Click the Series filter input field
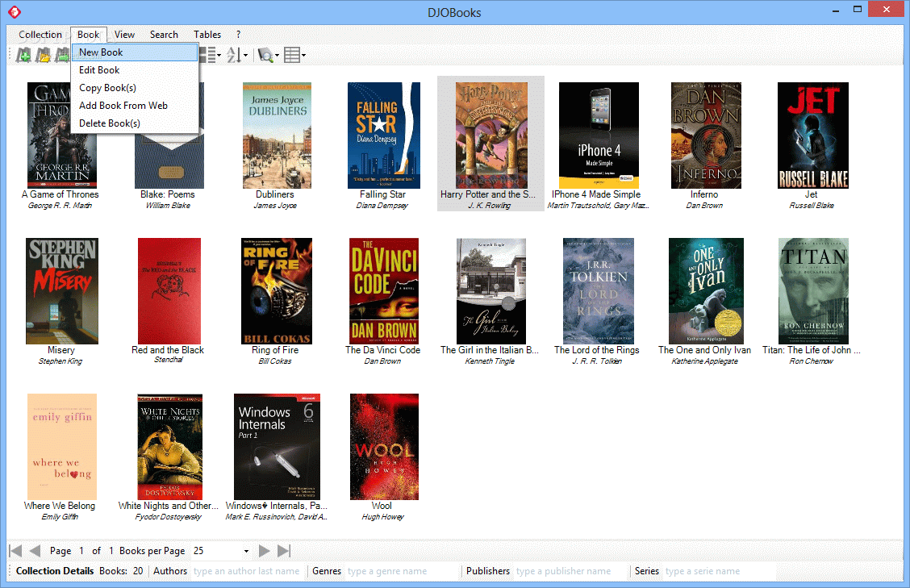 720,571
